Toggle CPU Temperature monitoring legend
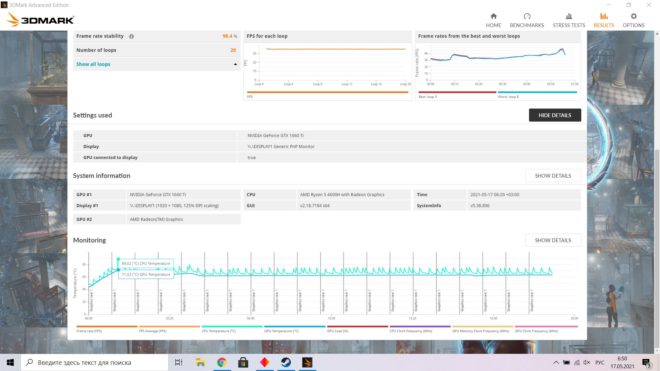This screenshot has height=371, width=660. coord(232,328)
